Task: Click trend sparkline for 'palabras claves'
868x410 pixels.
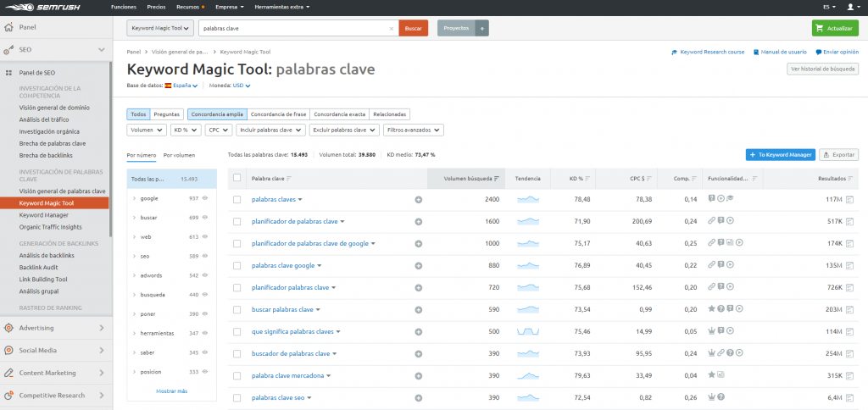Action: pos(528,199)
